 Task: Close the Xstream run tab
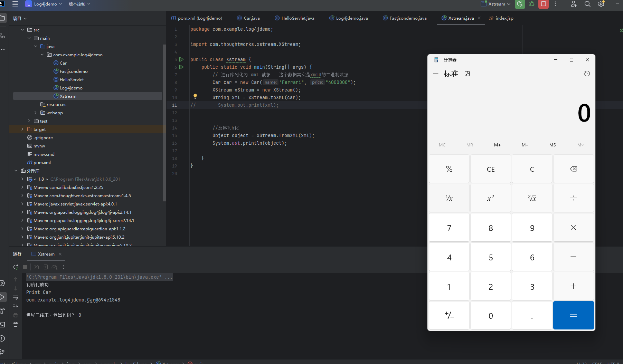coord(60,254)
